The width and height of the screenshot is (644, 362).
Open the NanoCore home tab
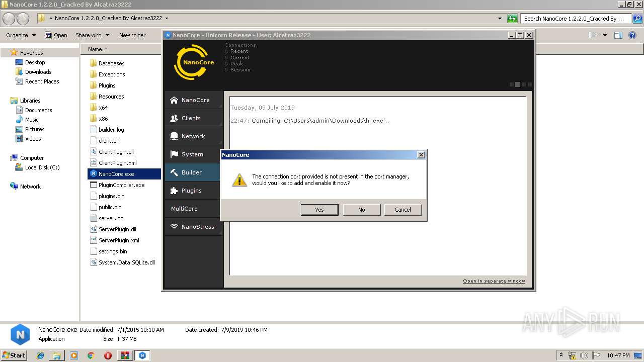coord(194,100)
